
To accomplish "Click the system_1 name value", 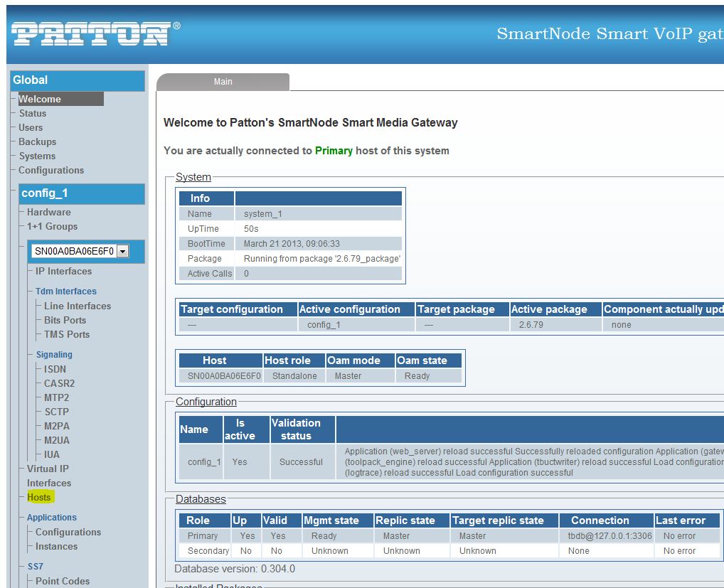I will click(263, 214).
